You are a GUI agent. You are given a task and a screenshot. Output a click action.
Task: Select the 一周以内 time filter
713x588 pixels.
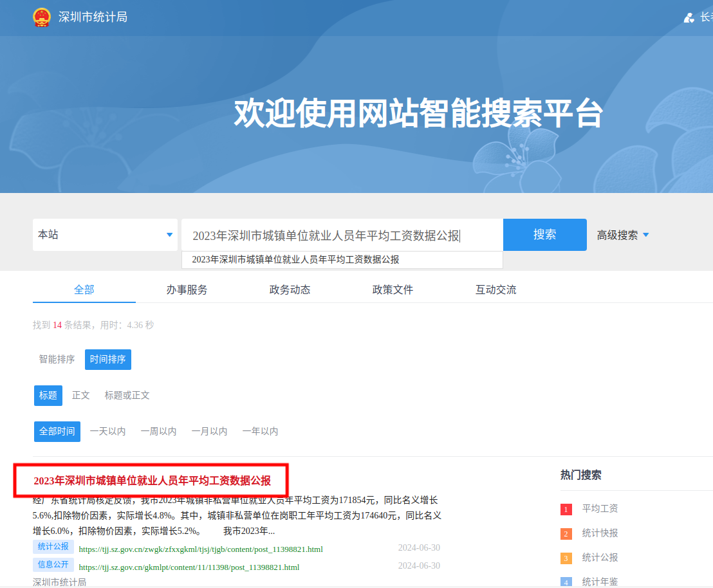[159, 431]
